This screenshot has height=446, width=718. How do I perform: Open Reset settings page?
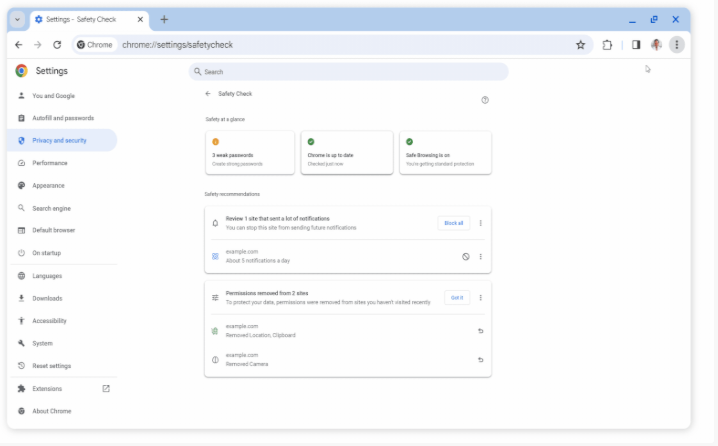pyautogui.click(x=62, y=366)
